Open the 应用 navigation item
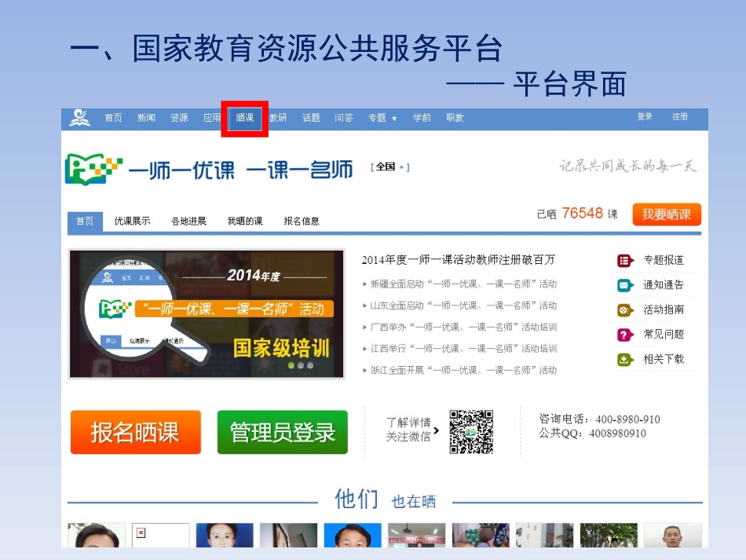 [212, 118]
